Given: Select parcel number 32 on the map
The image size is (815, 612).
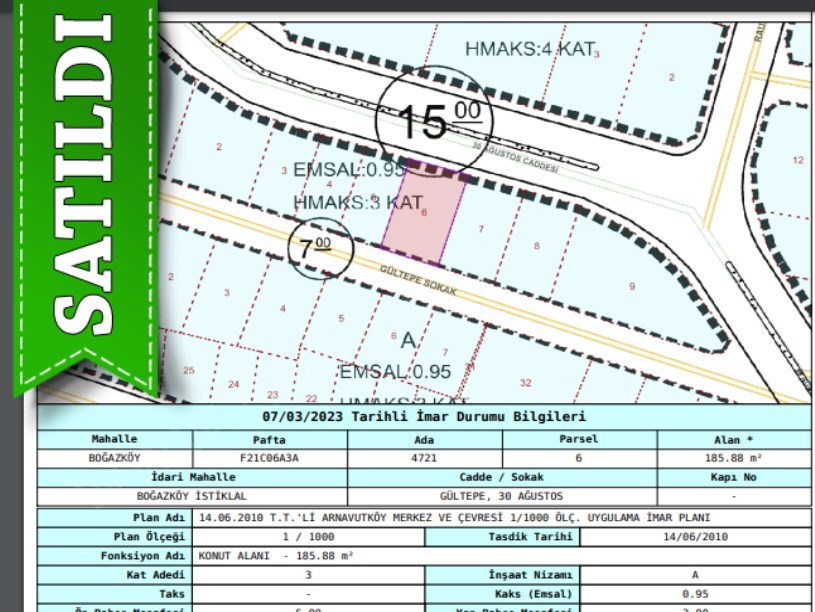Looking at the screenshot, I should click(526, 382).
